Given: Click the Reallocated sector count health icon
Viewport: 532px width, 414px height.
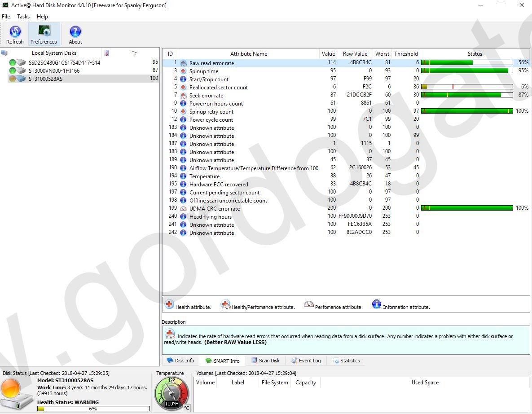Looking at the screenshot, I should click(183, 88).
